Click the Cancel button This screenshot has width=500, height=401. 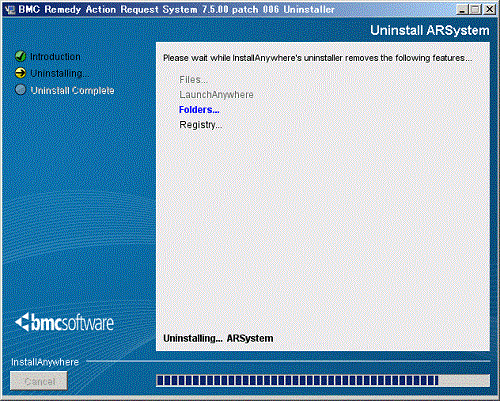[x=39, y=381]
